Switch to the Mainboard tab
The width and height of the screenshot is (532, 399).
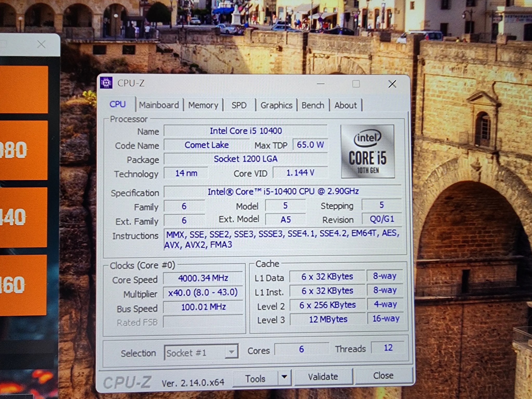pos(159,105)
